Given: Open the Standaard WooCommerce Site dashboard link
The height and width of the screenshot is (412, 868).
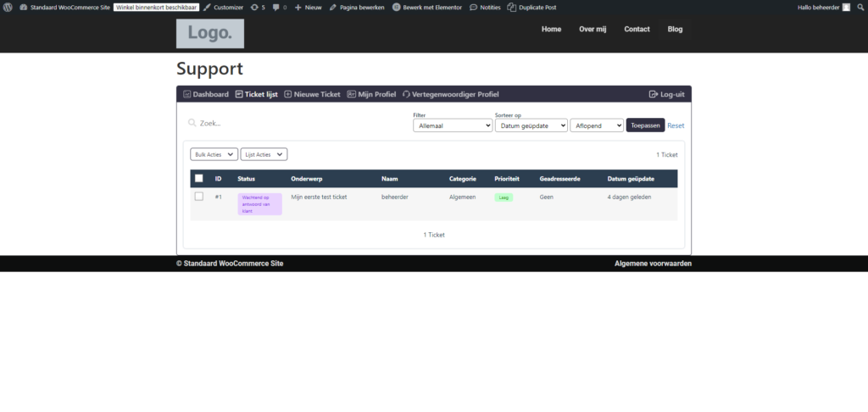Looking at the screenshot, I should point(64,7).
